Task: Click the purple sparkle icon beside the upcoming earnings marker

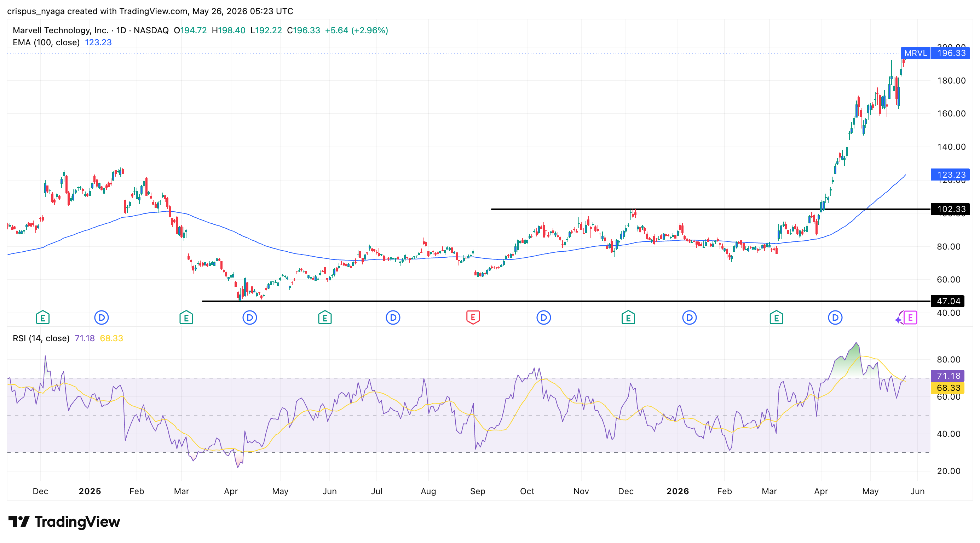Action: pos(899,320)
